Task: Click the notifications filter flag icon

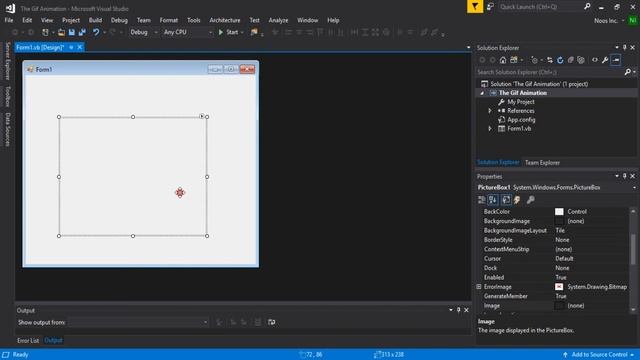Action: (475, 7)
